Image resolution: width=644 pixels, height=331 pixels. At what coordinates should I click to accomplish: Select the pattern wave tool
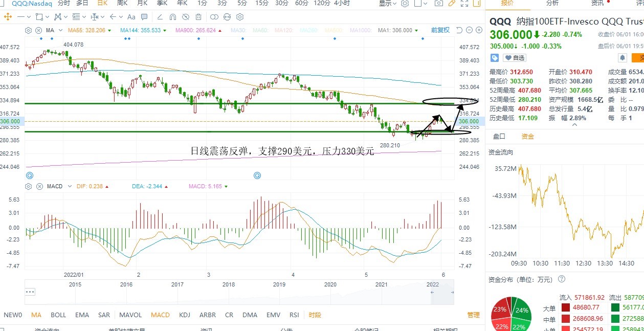click(58, 17)
